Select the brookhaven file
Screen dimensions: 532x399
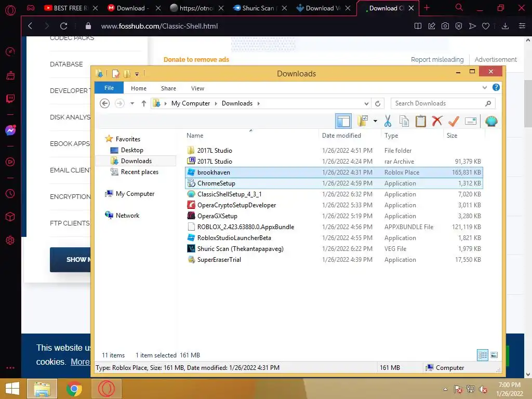click(x=334, y=172)
